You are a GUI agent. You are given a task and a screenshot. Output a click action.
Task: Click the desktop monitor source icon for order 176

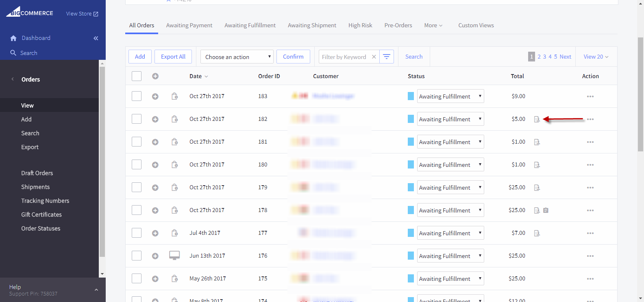[x=174, y=256]
